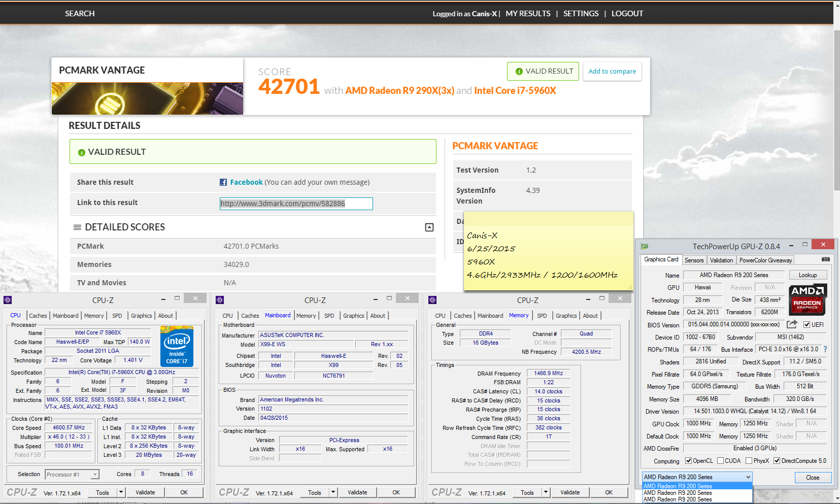Click the GPU-Z window title icon
The width and height of the screenshot is (840, 504).
tap(645, 246)
